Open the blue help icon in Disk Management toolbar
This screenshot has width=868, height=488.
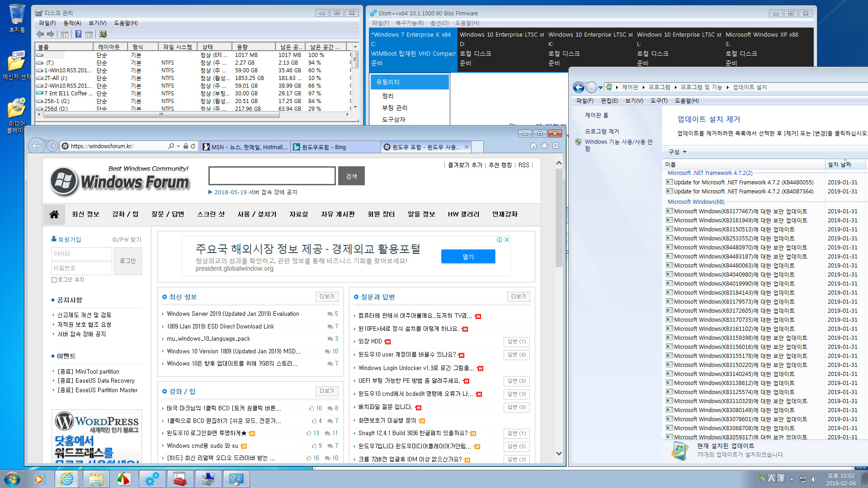78,34
